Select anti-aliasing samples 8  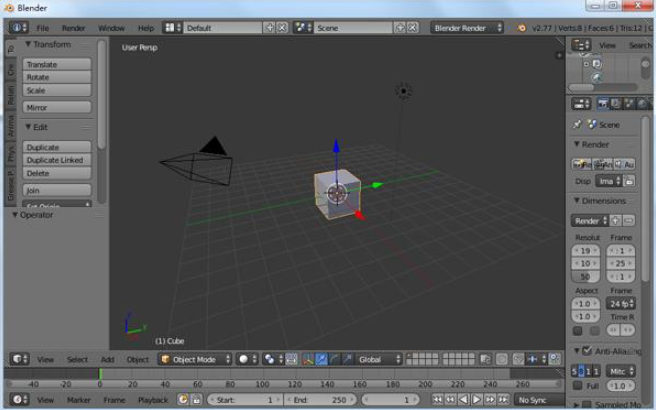[581, 371]
